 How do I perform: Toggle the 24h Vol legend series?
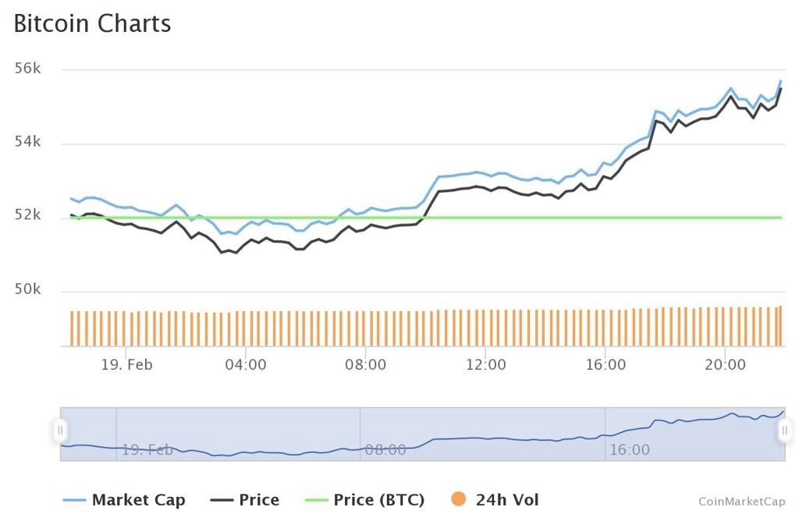tap(495, 500)
